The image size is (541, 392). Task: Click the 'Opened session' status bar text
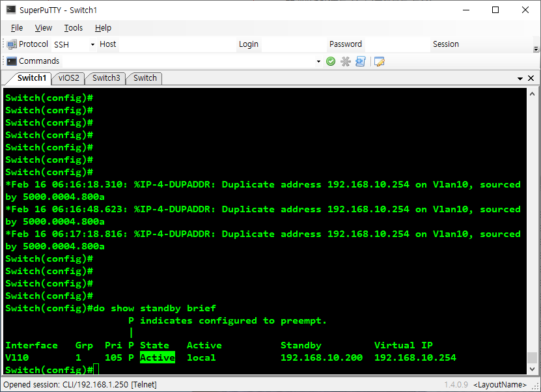(80, 384)
